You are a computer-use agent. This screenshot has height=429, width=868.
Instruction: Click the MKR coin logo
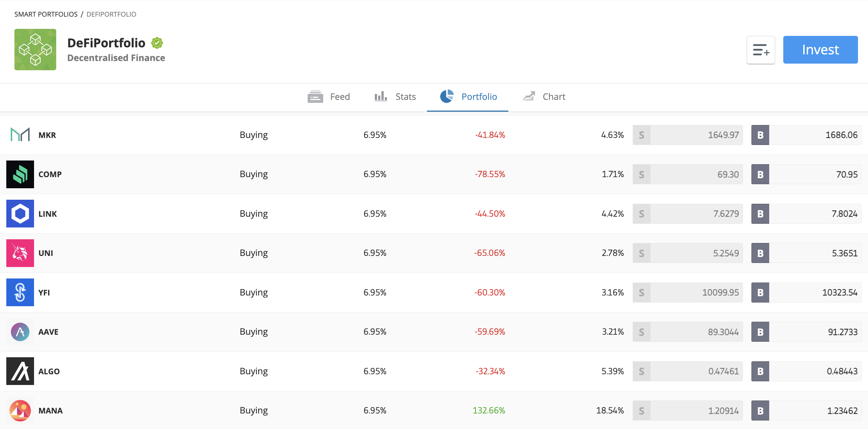pos(20,135)
